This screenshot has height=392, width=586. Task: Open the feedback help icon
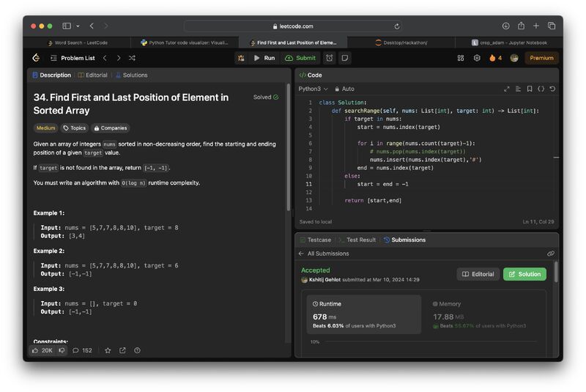pyautogui.click(x=137, y=350)
